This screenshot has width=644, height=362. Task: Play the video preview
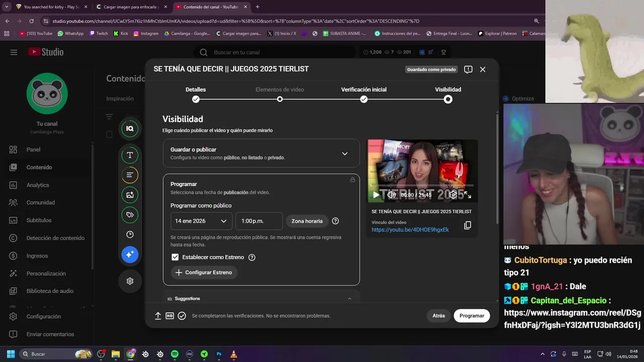tap(376, 195)
